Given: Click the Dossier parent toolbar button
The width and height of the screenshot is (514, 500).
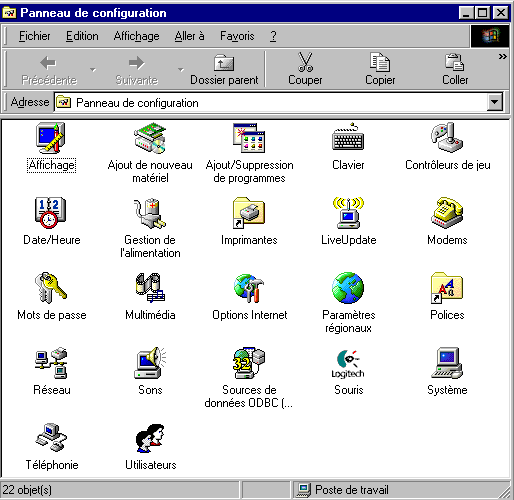Looking at the screenshot, I should pyautogui.click(x=224, y=70).
